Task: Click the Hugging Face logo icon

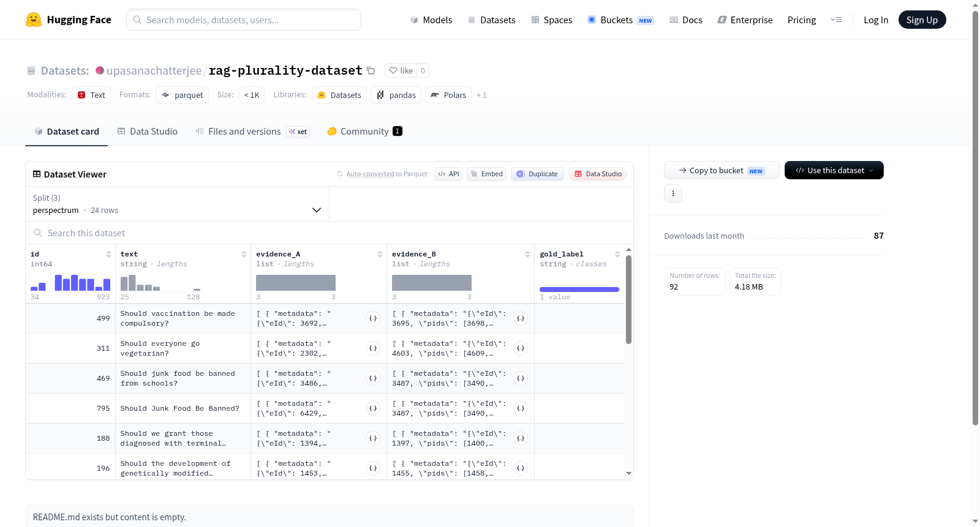Action: click(34, 20)
